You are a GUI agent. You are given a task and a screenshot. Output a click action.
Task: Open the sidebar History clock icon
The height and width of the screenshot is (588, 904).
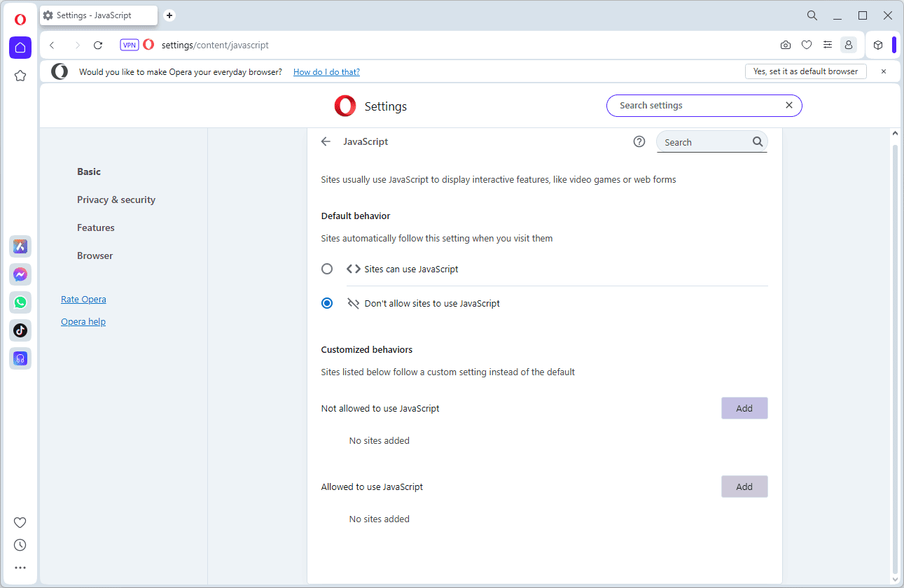[20, 545]
